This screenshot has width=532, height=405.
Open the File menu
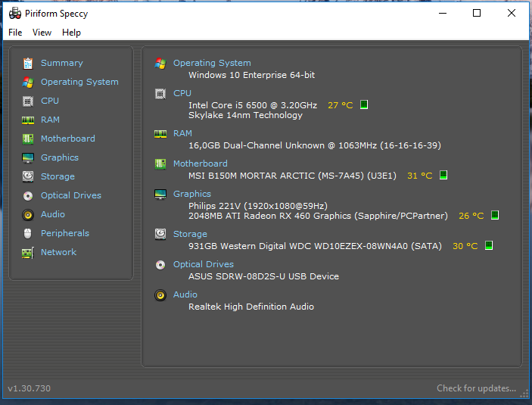[15, 33]
